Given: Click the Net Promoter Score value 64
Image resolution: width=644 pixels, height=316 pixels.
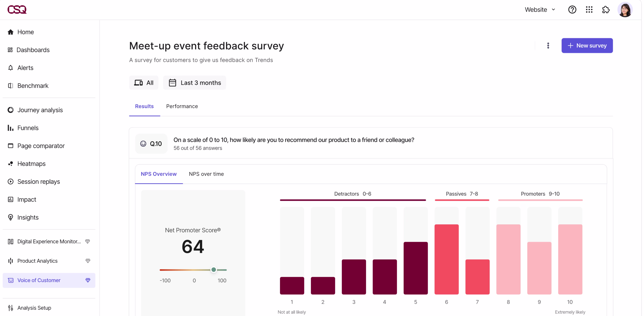Looking at the screenshot, I should pyautogui.click(x=193, y=246).
